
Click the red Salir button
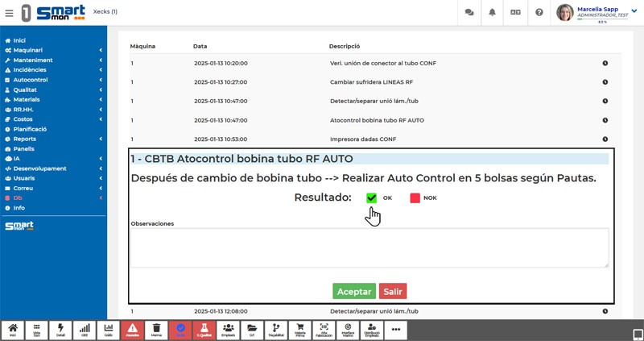393,291
